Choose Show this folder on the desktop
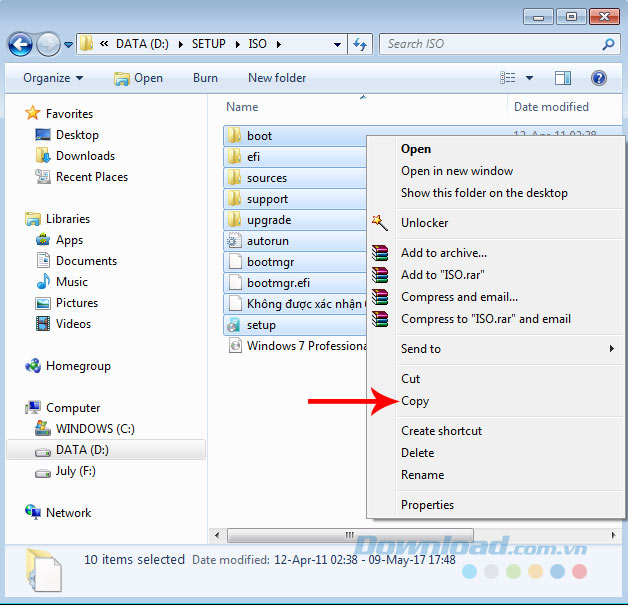 click(484, 193)
